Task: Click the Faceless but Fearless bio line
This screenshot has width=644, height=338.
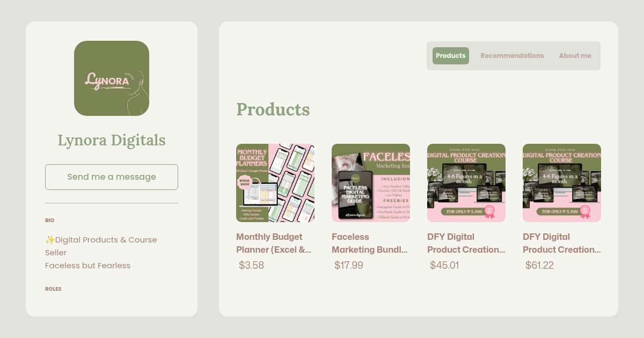Action: click(87, 266)
